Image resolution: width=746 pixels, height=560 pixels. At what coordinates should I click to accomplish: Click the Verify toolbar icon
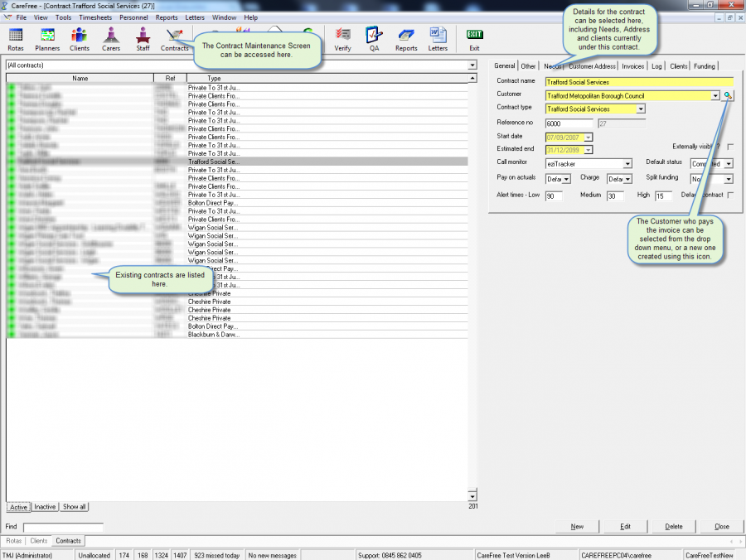342,38
